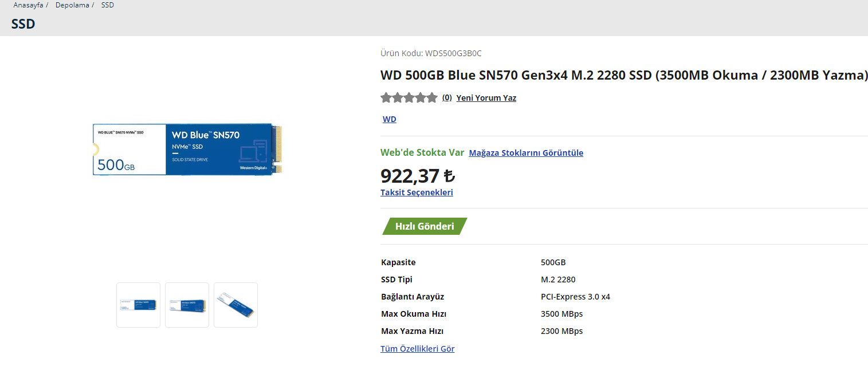Go to Anasayfa in the breadcrumb
The width and height of the screenshot is (868, 370).
coord(28,5)
